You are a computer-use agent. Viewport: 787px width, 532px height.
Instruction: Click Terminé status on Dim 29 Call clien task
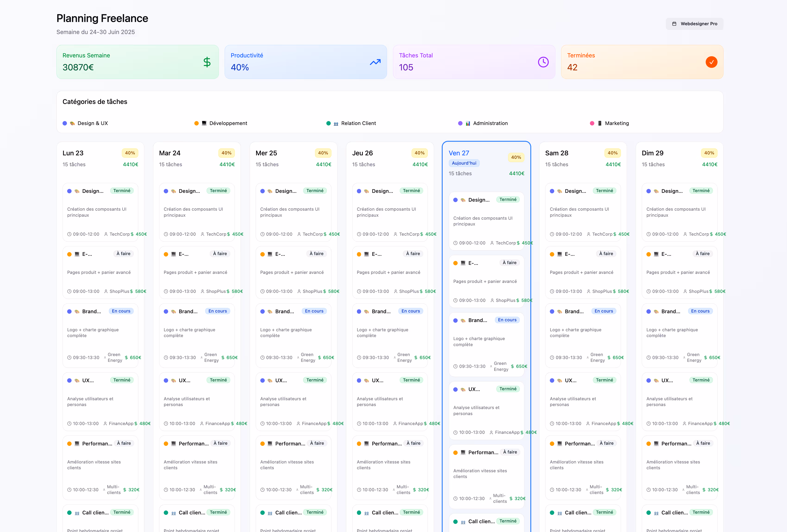(701, 512)
